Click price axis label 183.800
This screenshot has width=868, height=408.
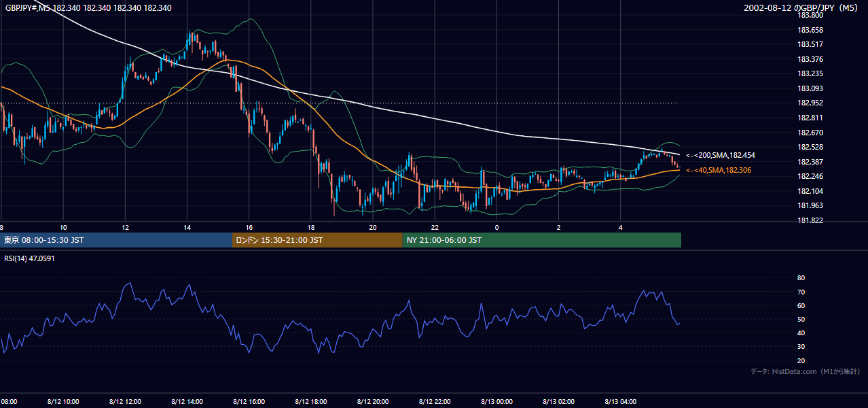tap(810, 15)
